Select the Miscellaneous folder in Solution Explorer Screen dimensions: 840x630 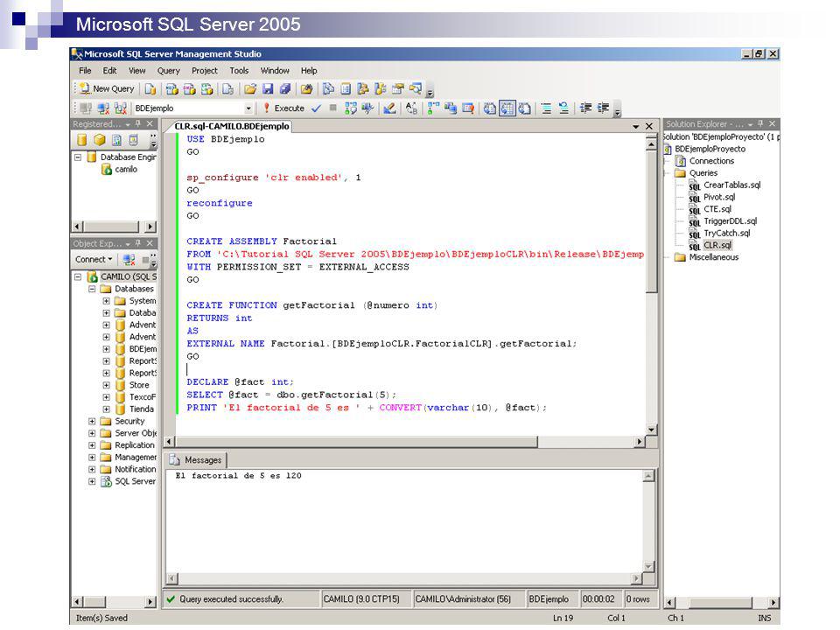714,257
